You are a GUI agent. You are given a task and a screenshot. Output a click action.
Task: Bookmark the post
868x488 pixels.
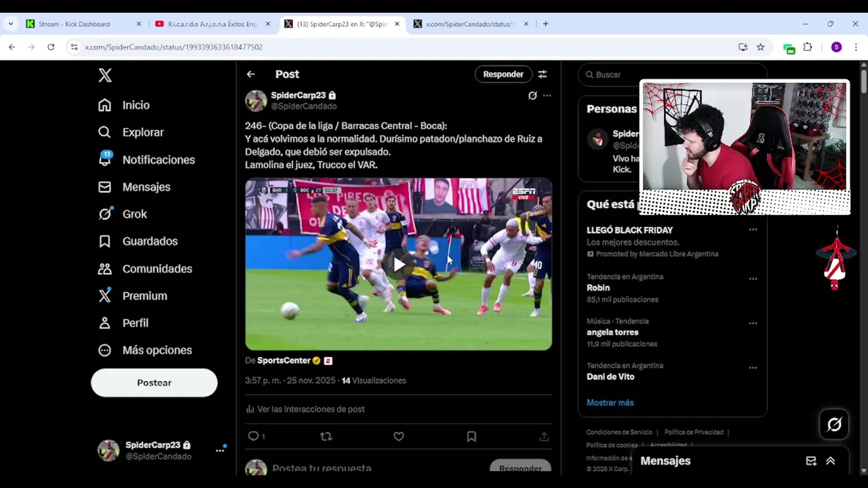[x=471, y=436]
